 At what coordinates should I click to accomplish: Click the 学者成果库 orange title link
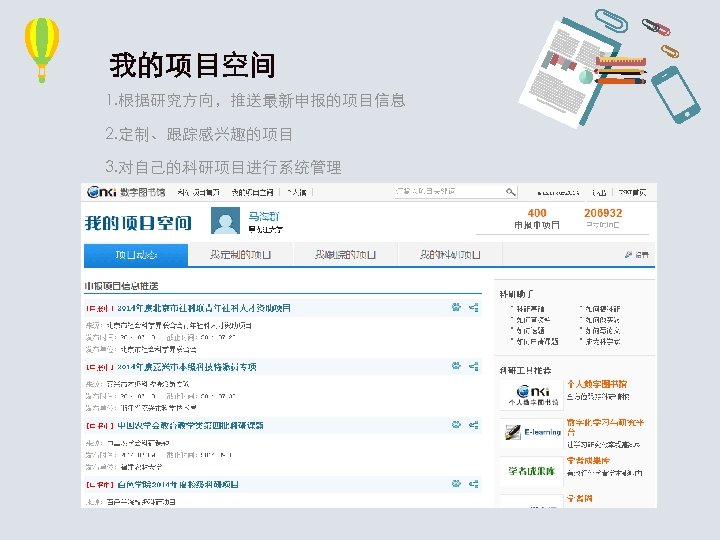[x=588, y=461]
